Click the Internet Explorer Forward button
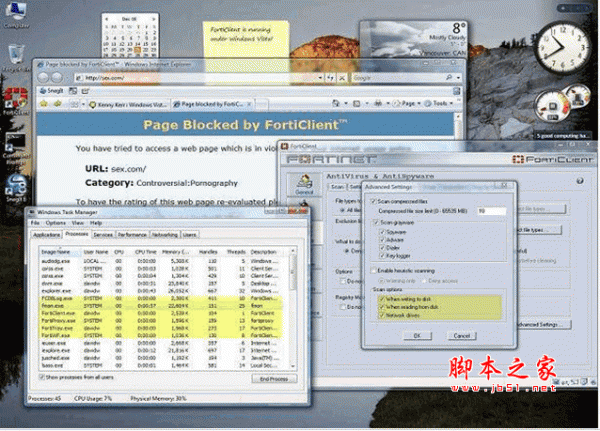Screen dimensions: 600x431 [x=57, y=78]
